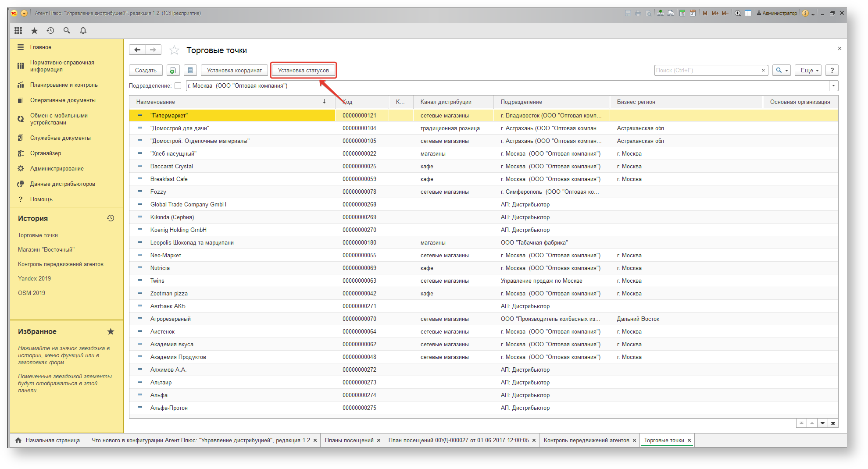Click Установка статусов button

tap(303, 70)
